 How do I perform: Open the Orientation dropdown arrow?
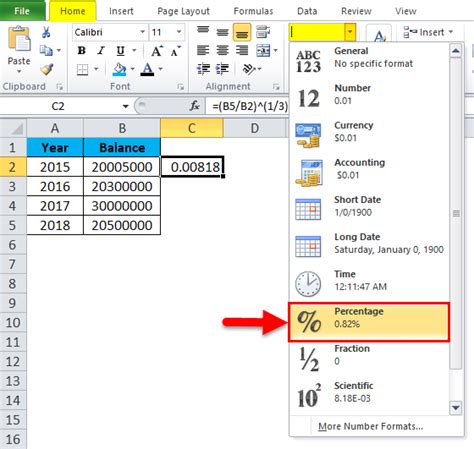coord(260,69)
